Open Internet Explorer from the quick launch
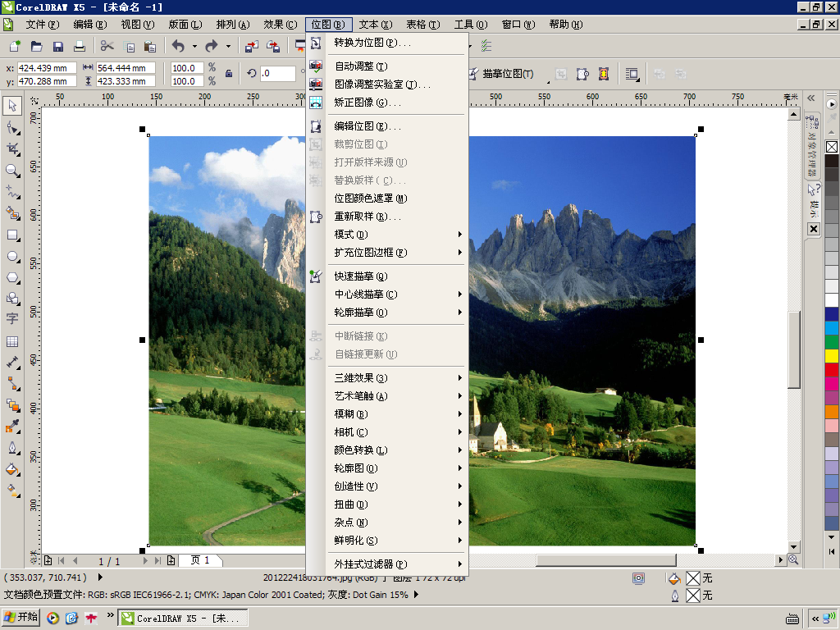Image resolution: width=840 pixels, height=630 pixels. click(x=72, y=619)
